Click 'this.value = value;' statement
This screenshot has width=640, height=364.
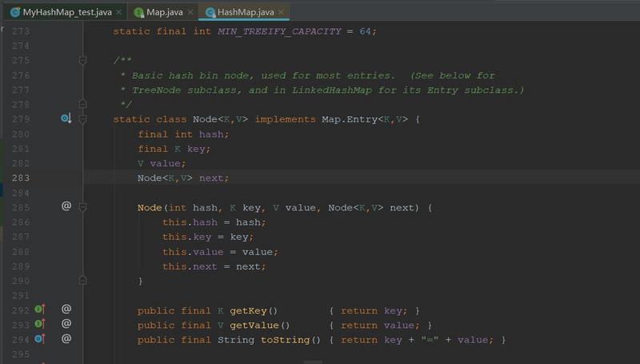221,252
